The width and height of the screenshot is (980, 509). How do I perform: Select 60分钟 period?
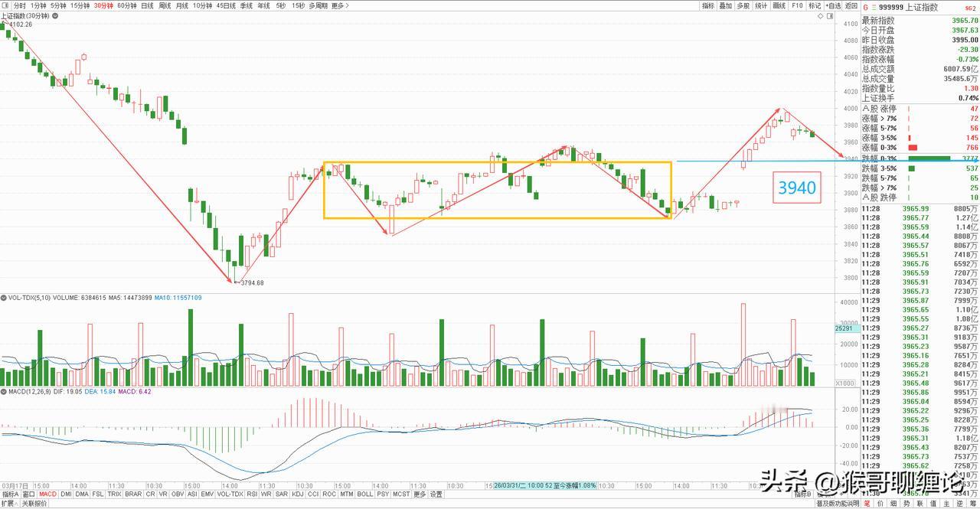pos(127,5)
